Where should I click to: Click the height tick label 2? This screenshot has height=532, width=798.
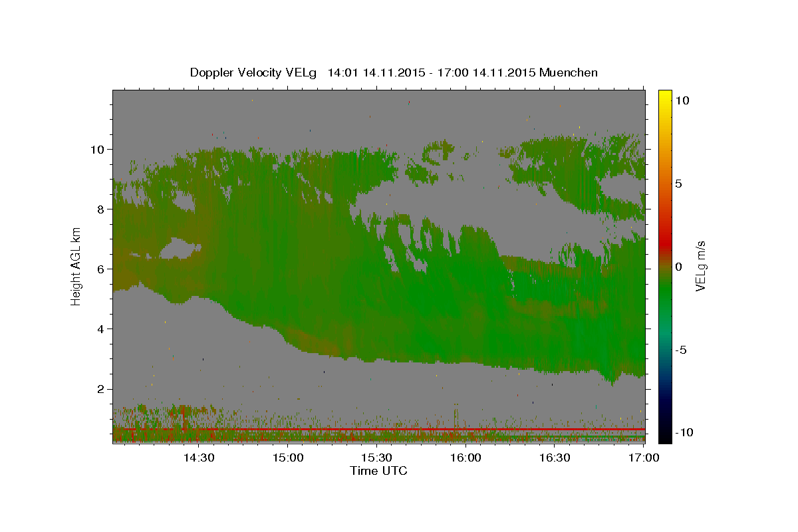coord(102,388)
